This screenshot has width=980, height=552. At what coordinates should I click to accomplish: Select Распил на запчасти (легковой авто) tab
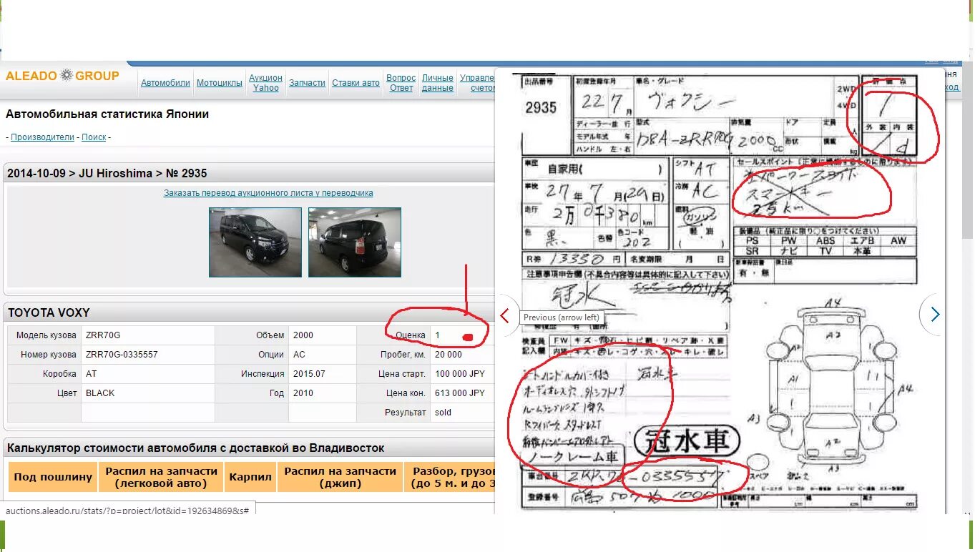(x=161, y=477)
